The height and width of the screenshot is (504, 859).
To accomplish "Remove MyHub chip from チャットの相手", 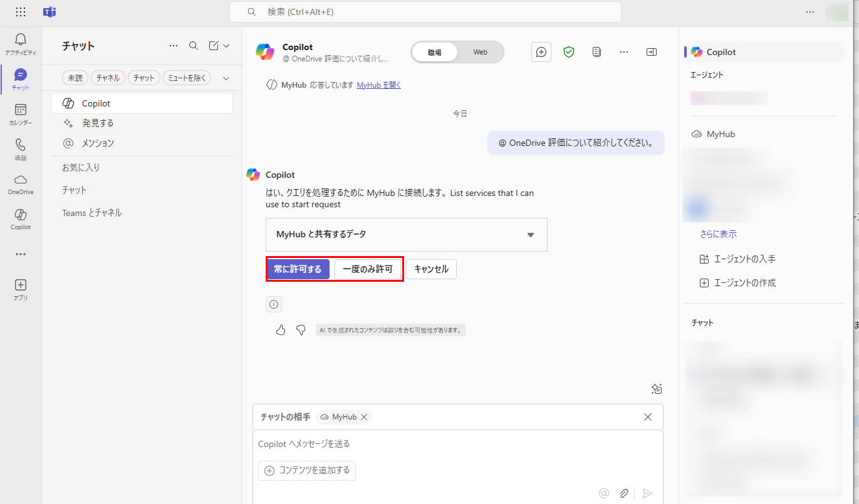I will (364, 417).
